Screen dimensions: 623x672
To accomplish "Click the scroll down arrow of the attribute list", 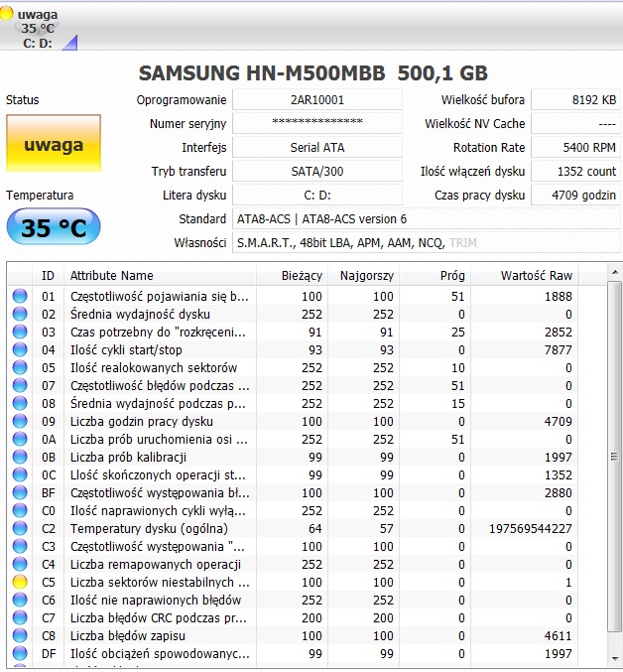I will pos(614,659).
